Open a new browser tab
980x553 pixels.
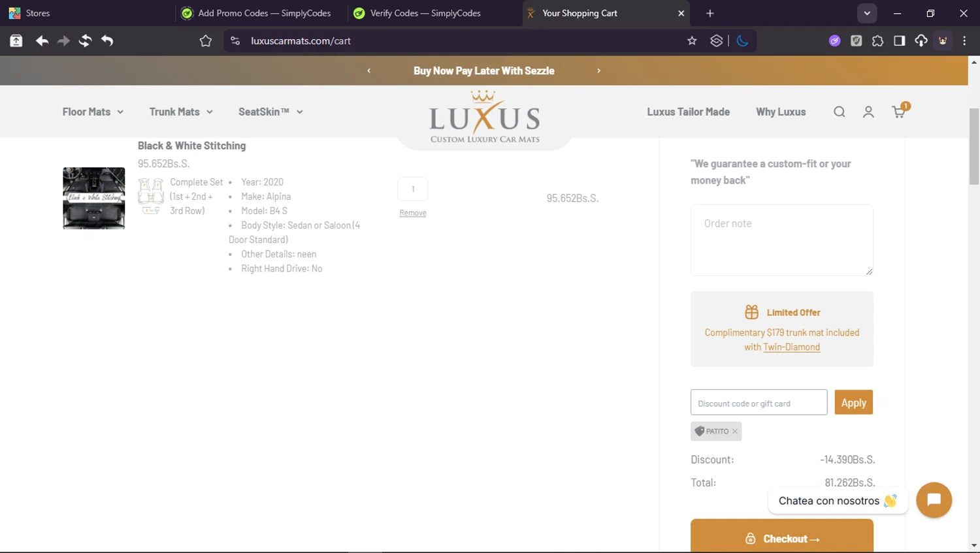pos(710,13)
